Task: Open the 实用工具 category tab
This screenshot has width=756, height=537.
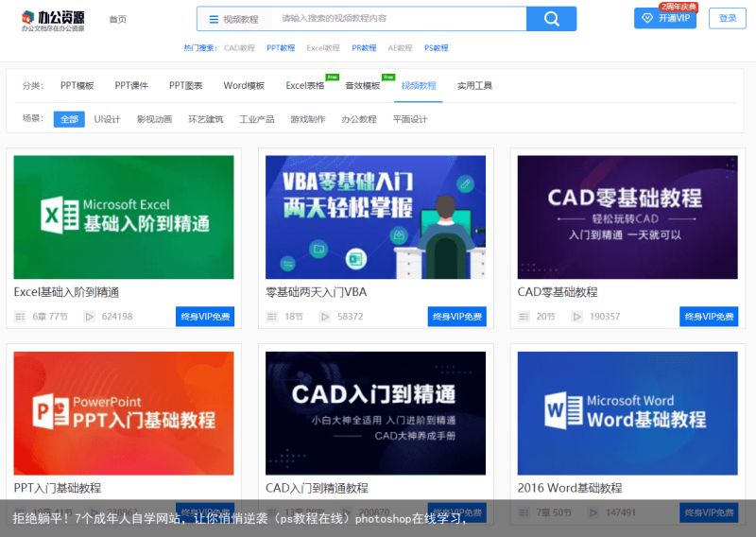Action: coord(474,85)
